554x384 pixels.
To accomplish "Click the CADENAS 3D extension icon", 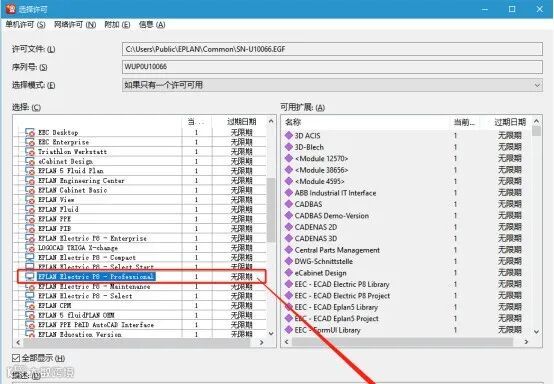I will point(289,238).
